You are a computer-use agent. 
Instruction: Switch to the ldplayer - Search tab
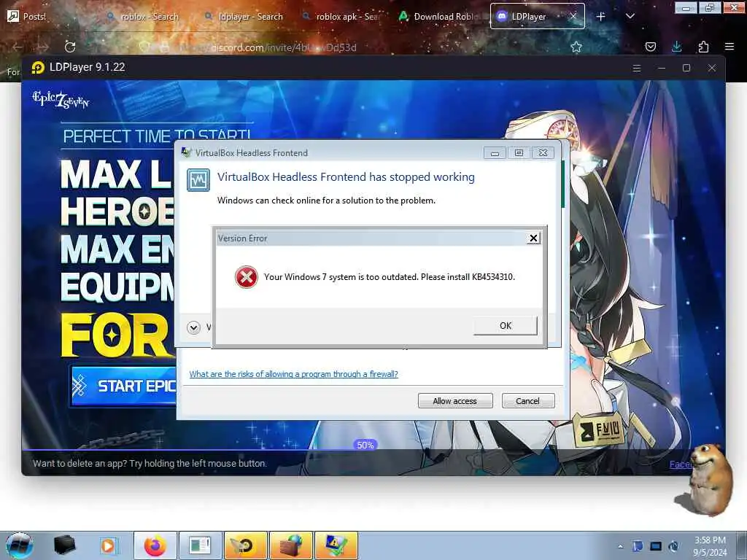[244, 17]
